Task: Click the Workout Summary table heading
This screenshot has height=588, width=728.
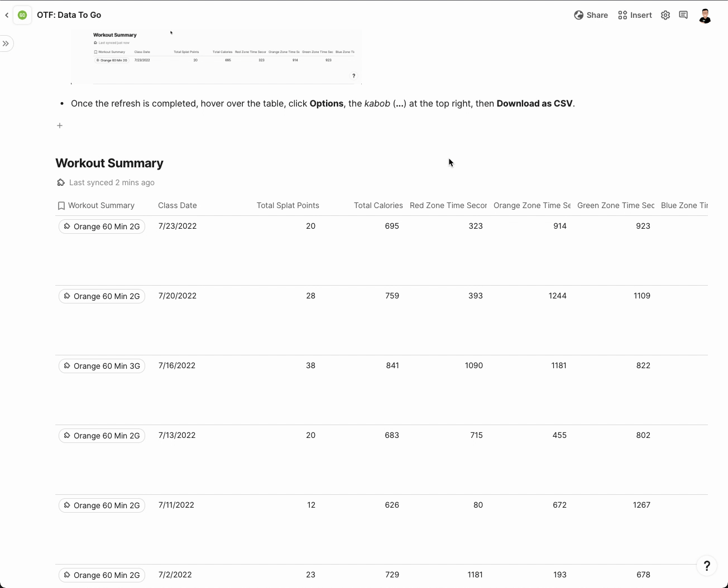Action: click(x=109, y=163)
